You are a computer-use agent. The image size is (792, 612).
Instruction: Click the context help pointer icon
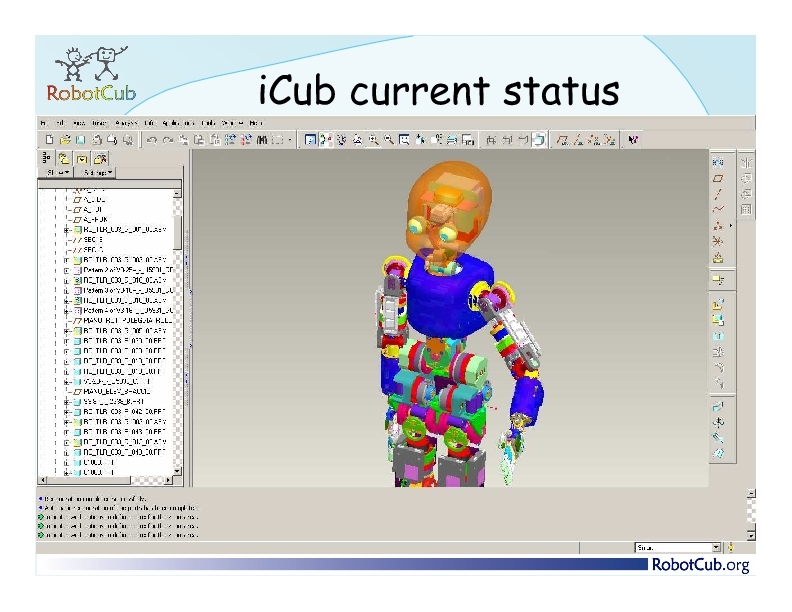tap(633, 140)
